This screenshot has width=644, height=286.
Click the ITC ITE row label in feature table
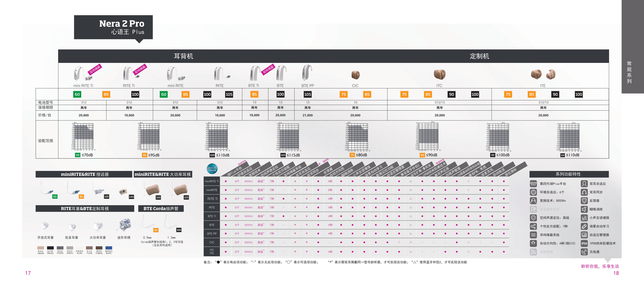(x=212, y=251)
